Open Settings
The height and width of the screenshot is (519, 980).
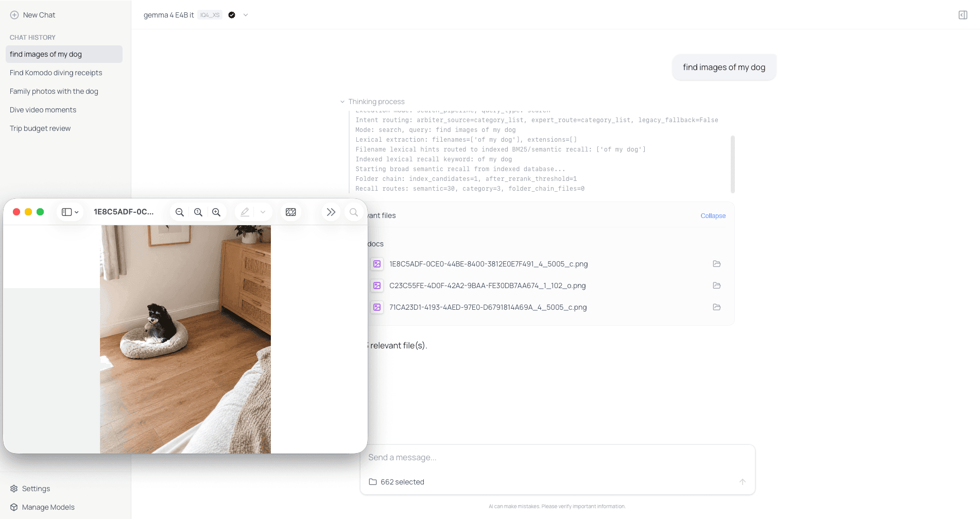pos(30,489)
